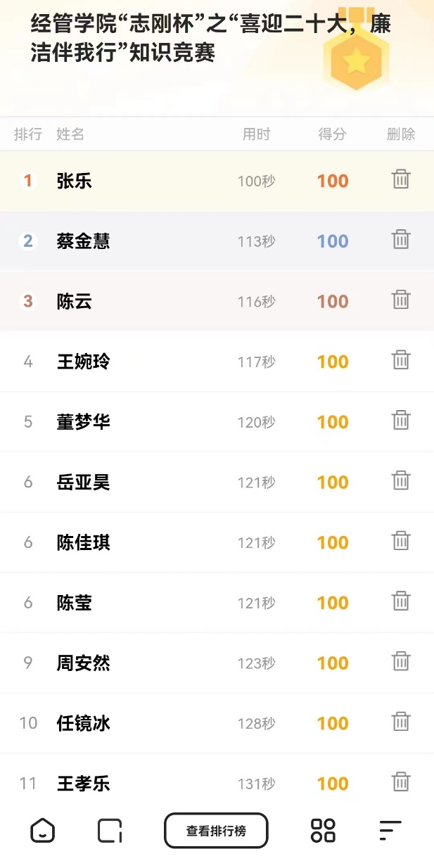The width and height of the screenshot is (434, 868).
Task: Click the 查看排行榜 button
Action: (216, 831)
